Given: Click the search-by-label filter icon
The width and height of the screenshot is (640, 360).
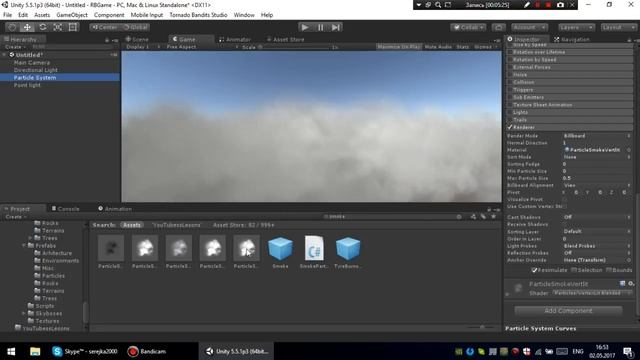Looking at the screenshot, I should (x=483, y=217).
